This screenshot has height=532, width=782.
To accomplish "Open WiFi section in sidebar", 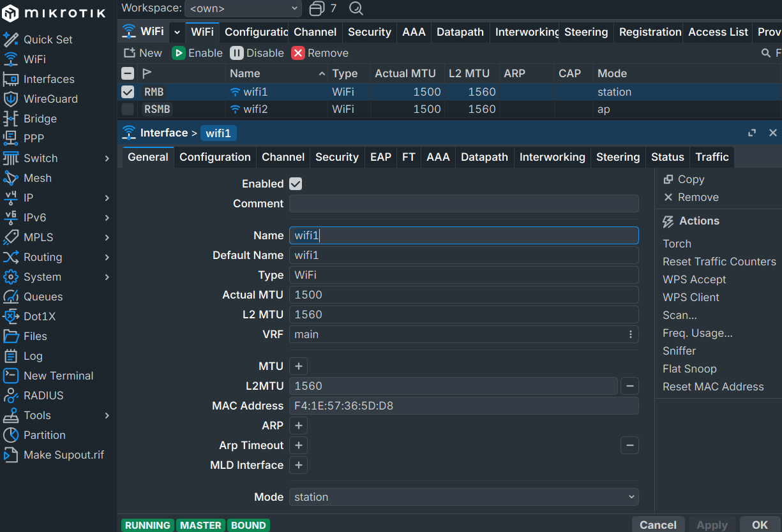I will click(26, 59).
